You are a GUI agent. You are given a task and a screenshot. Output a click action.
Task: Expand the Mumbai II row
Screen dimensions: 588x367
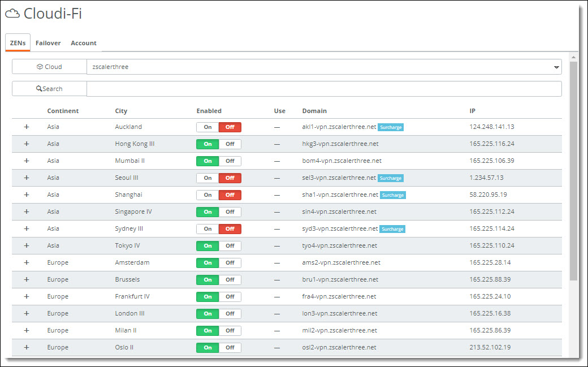[27, 161]
